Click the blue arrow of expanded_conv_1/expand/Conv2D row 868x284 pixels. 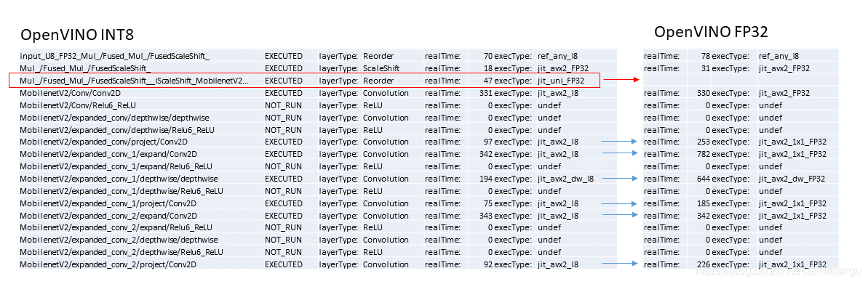[x=621, y=153]
